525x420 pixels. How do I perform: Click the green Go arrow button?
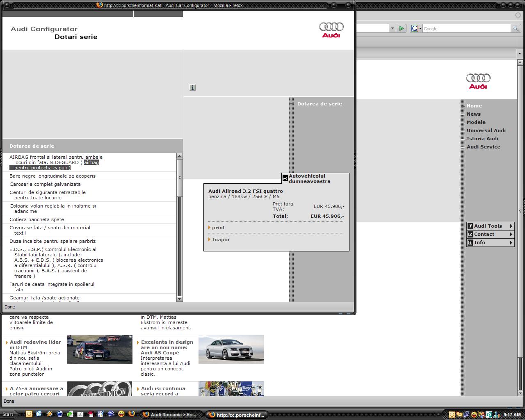coord(402,28)
